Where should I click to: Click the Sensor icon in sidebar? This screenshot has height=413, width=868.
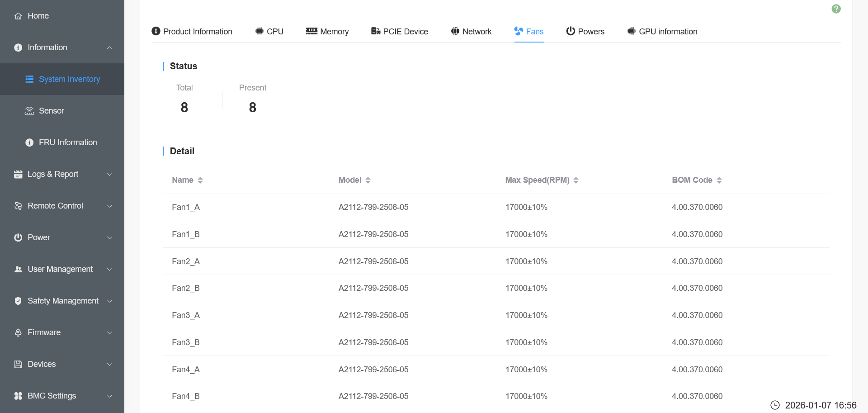coord(29,111)
